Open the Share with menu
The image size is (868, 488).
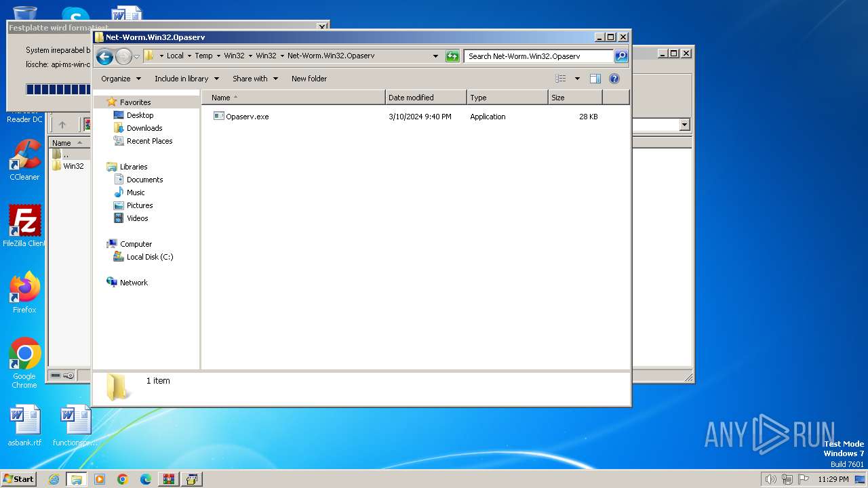(x=255, y=79)
